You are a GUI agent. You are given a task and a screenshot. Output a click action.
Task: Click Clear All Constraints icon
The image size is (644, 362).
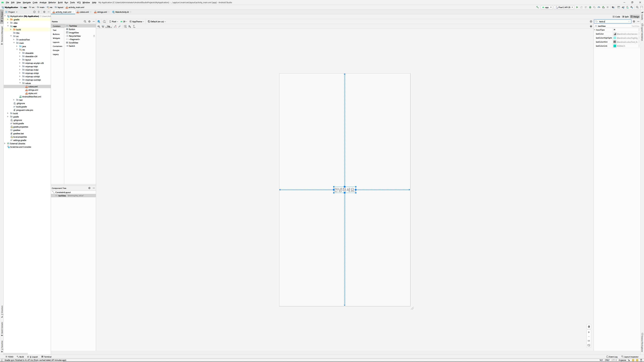tap(115, 26)
